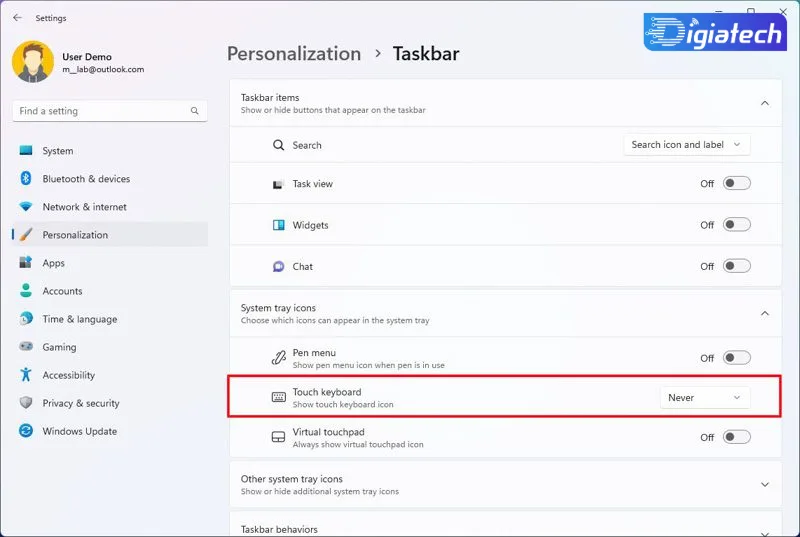Click the Find a setting field

pos(110,111)
